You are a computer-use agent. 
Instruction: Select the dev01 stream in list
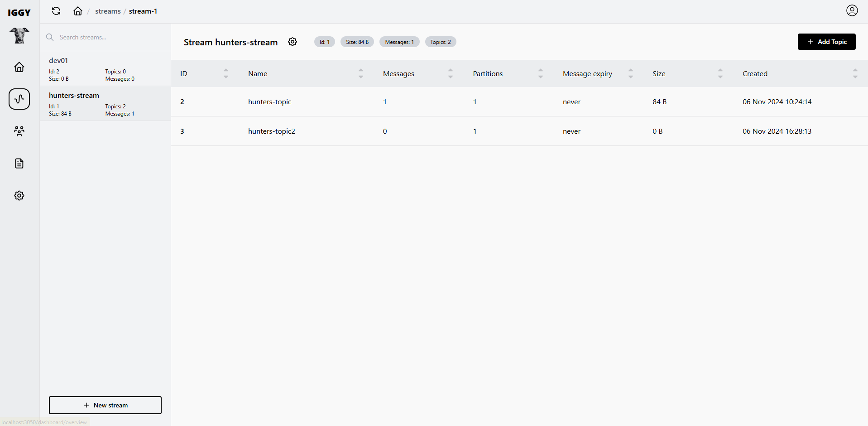point(105,68)
